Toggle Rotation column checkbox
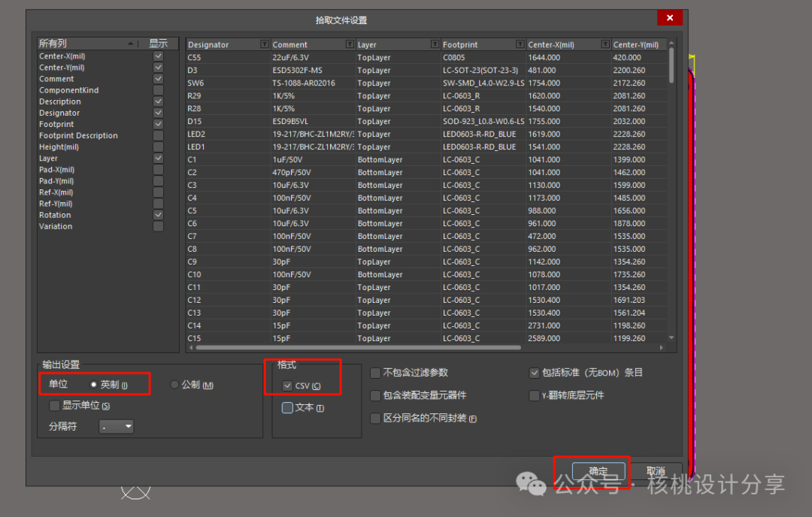This screenshot has height=517, width=812. tap(159, 215)
